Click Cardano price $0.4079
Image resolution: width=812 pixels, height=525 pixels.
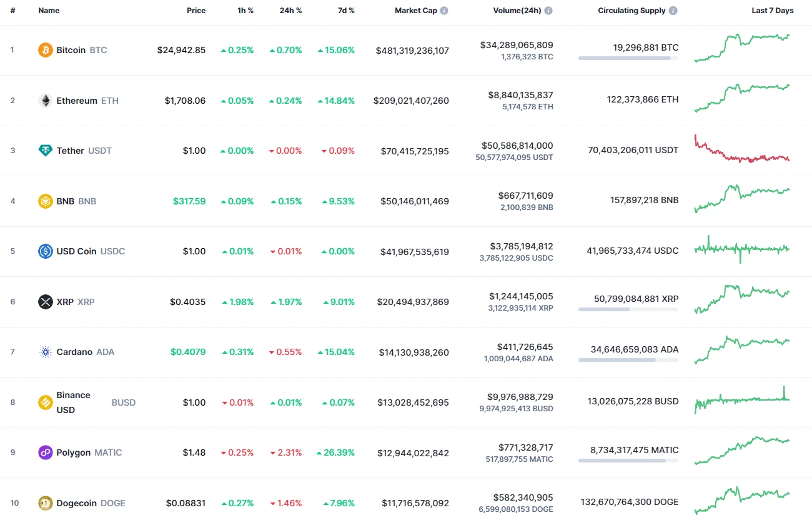[188, 352]
